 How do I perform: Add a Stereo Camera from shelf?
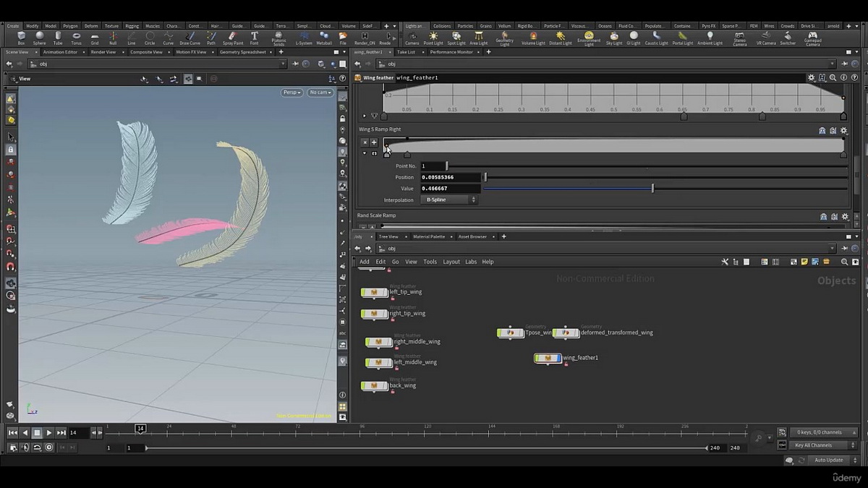pyautogui.click(x=739, y=38)
